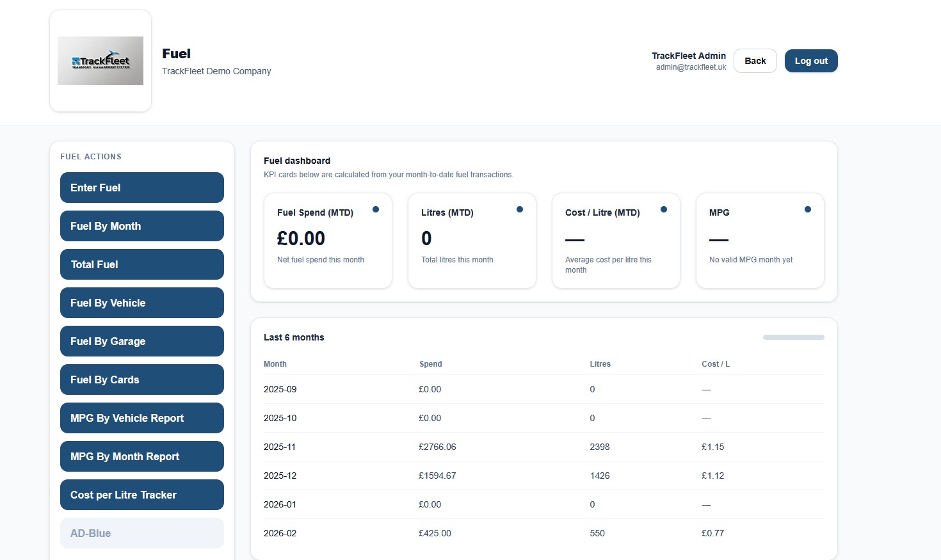941x560 pixels.
Task: Click the MPG card indicator dot
Action: [807, 209]
